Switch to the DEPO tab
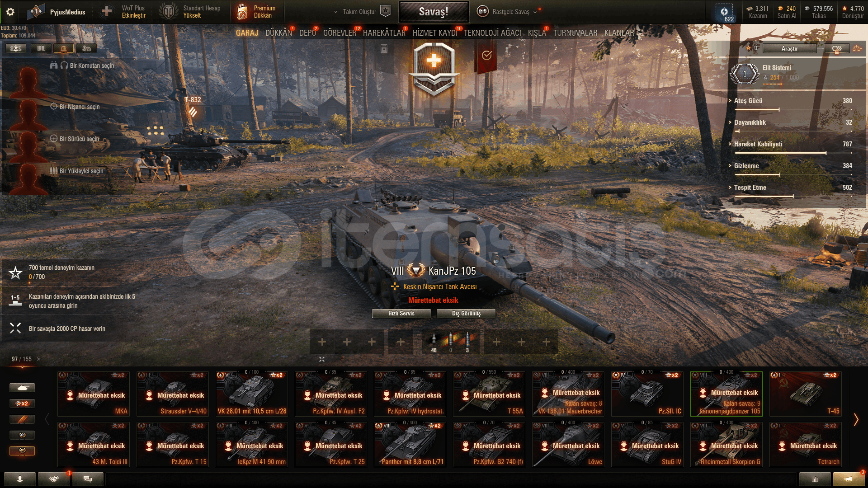This screenshot has height=488, width=868. pos(308,33)
